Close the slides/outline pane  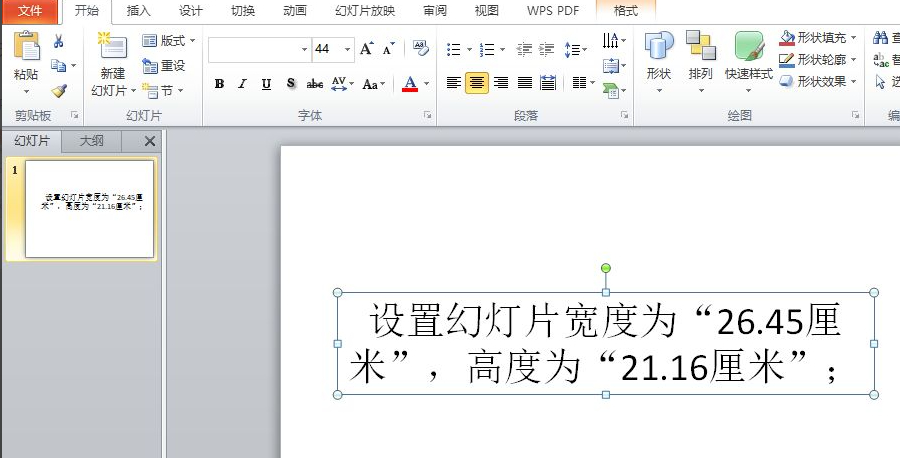click(x=150, y=141)
